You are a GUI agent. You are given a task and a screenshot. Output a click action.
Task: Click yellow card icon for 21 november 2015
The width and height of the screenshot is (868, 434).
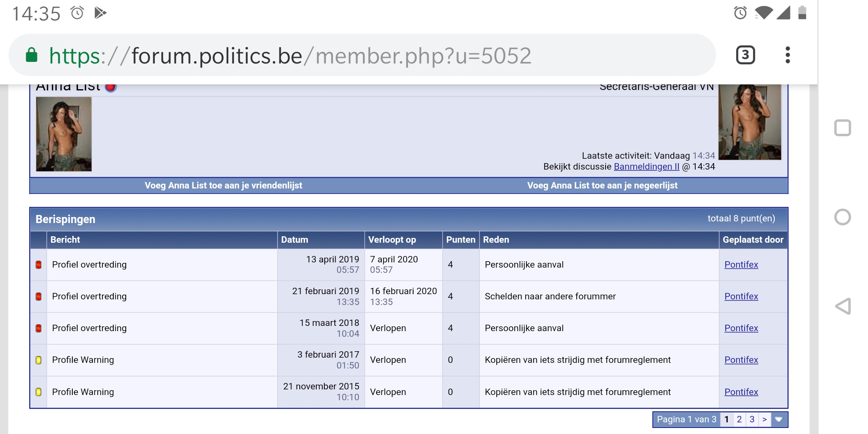coord(39,392)
